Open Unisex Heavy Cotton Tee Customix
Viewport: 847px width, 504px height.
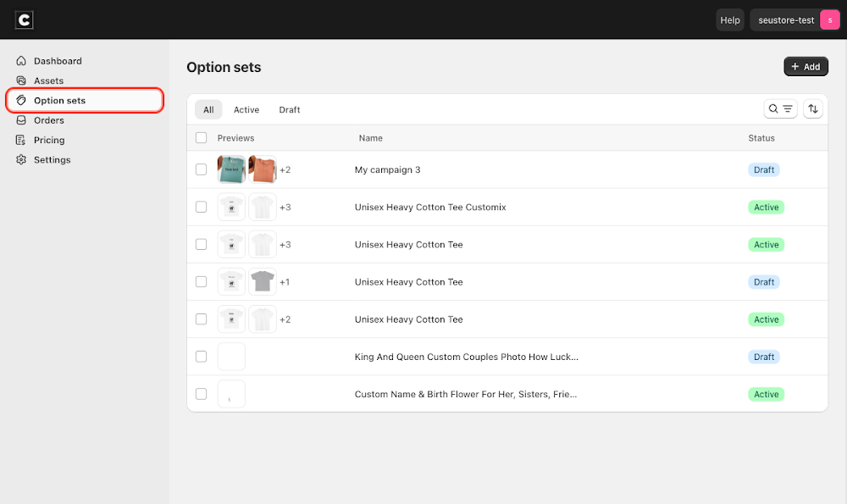coord(430,207)
